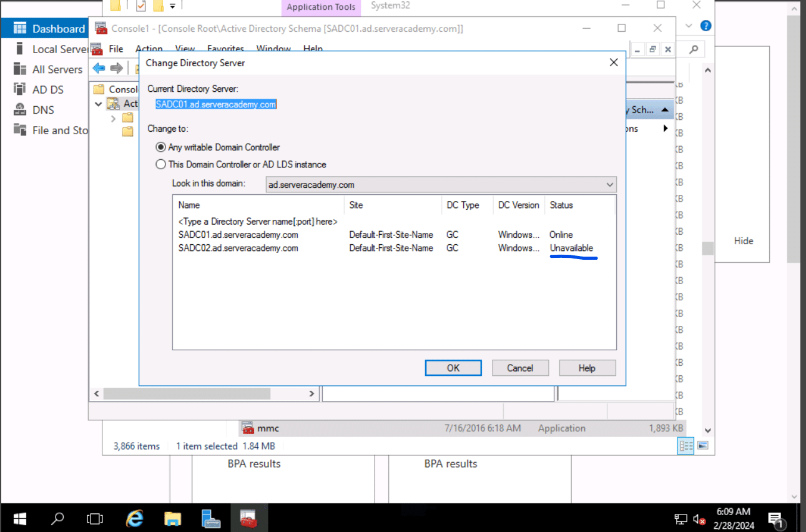Screen dimensions: 806x532
Task: Click OK in Change Directory Server dialog
Action: [x=453, y=368]
